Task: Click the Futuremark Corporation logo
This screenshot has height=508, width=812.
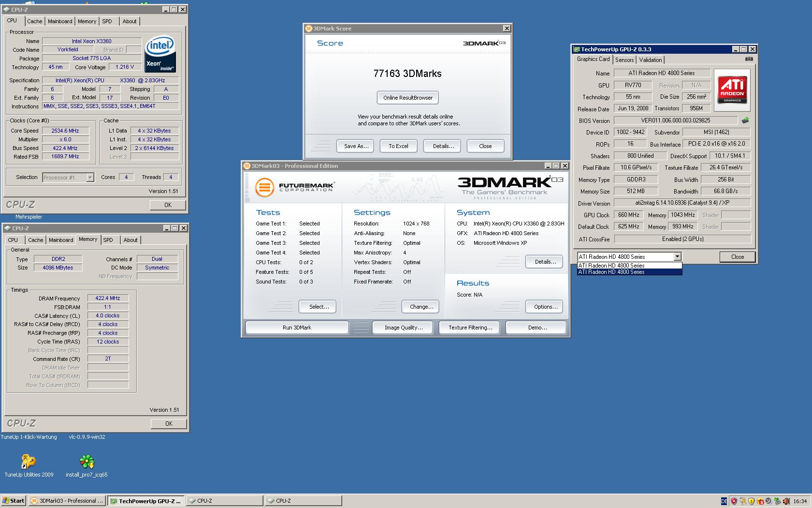Action: click(294, 187)
